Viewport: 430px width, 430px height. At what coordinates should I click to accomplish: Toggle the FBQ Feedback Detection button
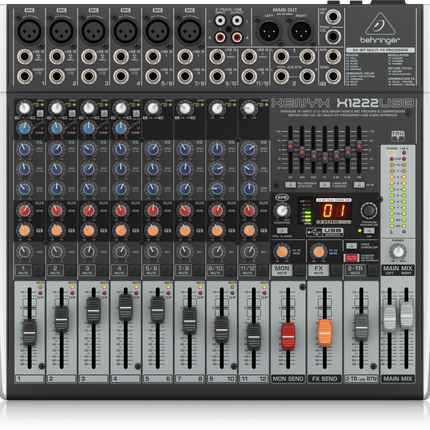click(x=290, y=185)
